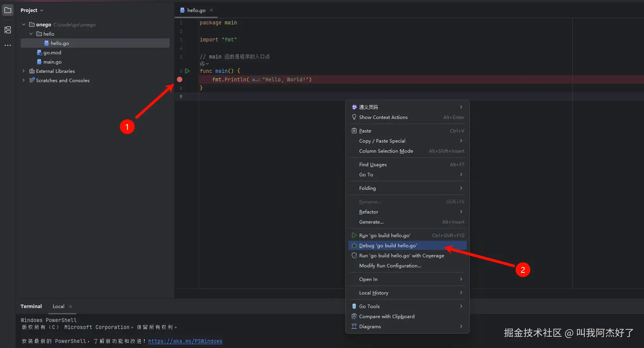Open the Local History submenu
The width and height of the screenshot is (644, 348).
click(407, 293)
